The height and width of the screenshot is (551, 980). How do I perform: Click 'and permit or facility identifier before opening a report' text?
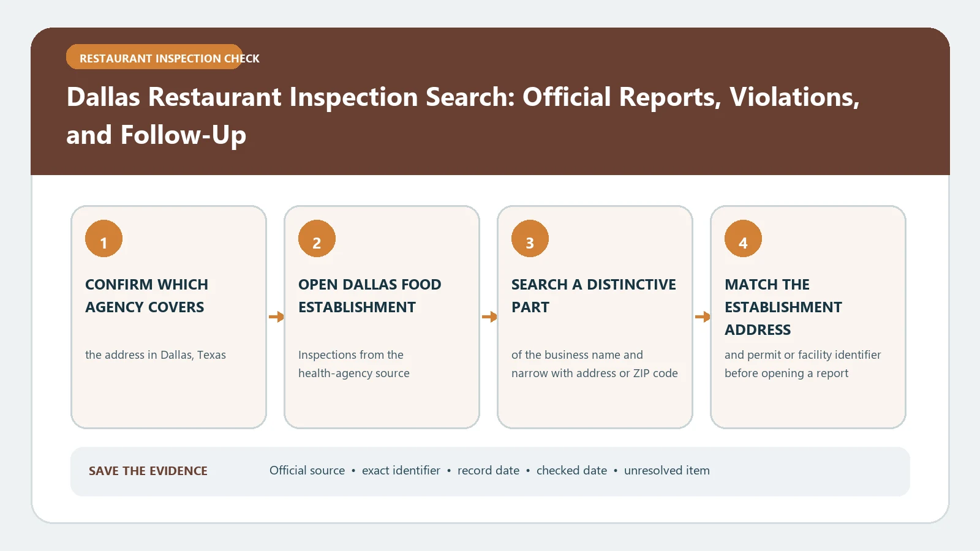803,364
